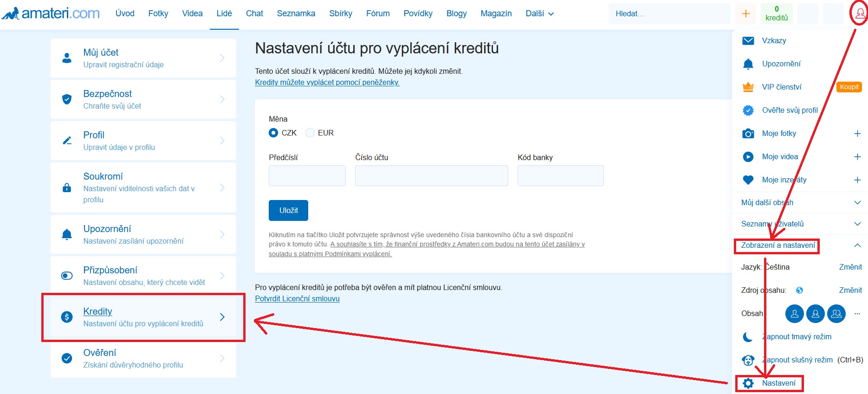Click the Moje inzeráty heart icon
The image size is (868, 394).
[x=748, y=180]
